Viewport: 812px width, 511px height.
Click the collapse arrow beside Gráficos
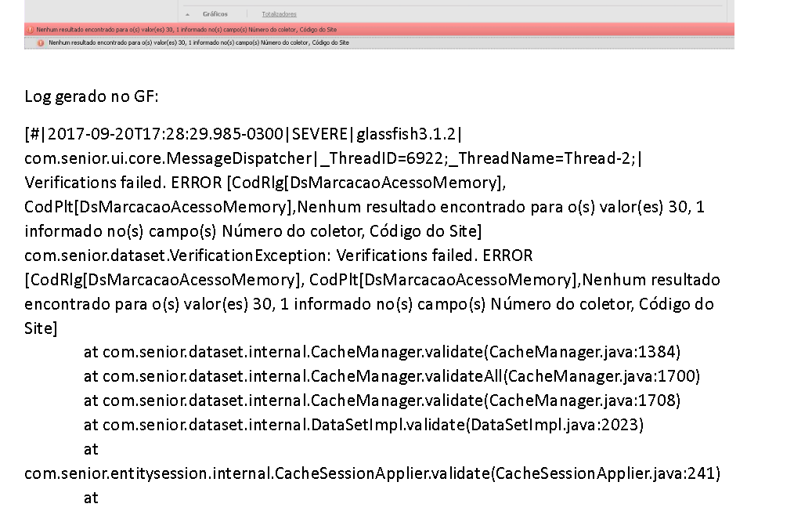(x=188, y=14)
